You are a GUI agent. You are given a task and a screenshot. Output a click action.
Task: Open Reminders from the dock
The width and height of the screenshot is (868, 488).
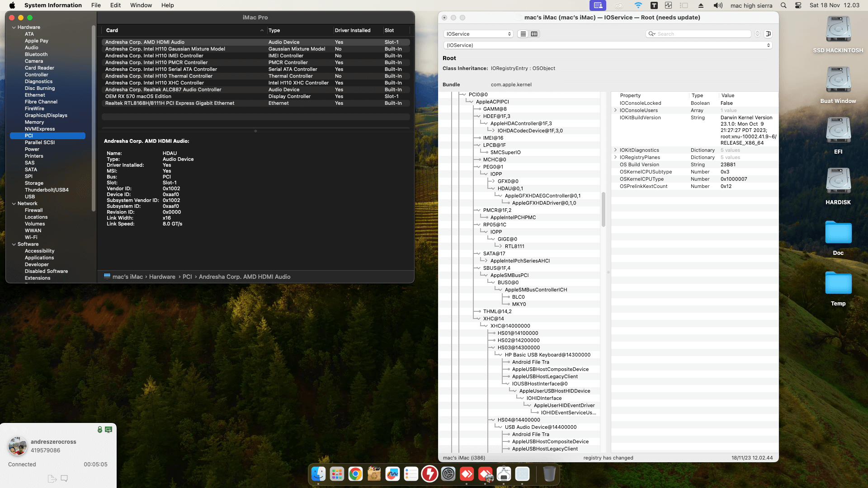[x=411, y=474]
